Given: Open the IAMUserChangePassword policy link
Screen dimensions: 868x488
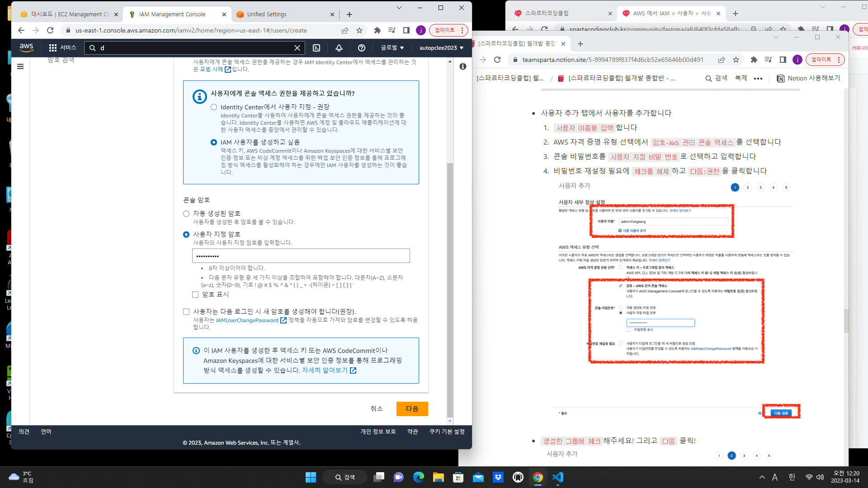Looking at the screenshot, I should (251, 320).
